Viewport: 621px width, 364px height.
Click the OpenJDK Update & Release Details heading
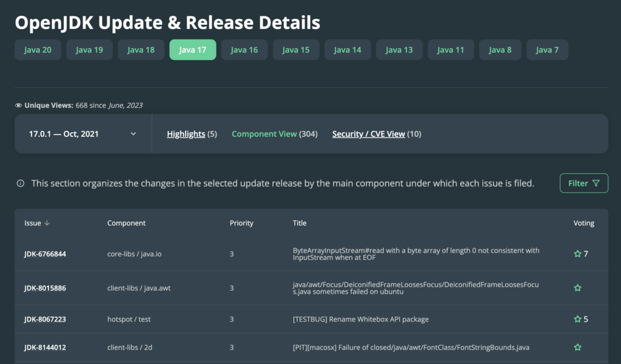click(x=167, y=22)
